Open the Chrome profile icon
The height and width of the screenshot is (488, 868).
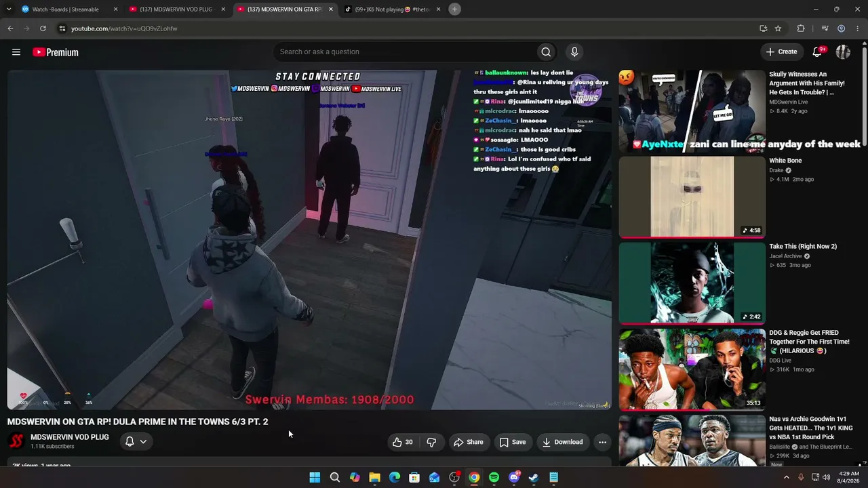click(841, 28)
